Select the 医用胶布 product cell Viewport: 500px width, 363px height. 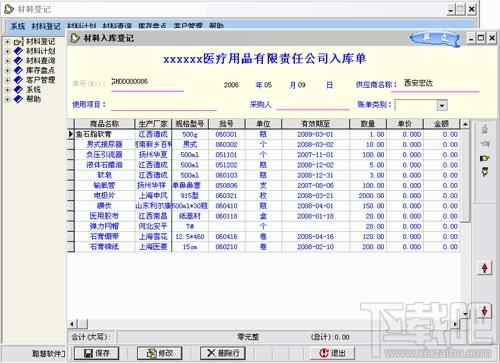coord(105,216)
